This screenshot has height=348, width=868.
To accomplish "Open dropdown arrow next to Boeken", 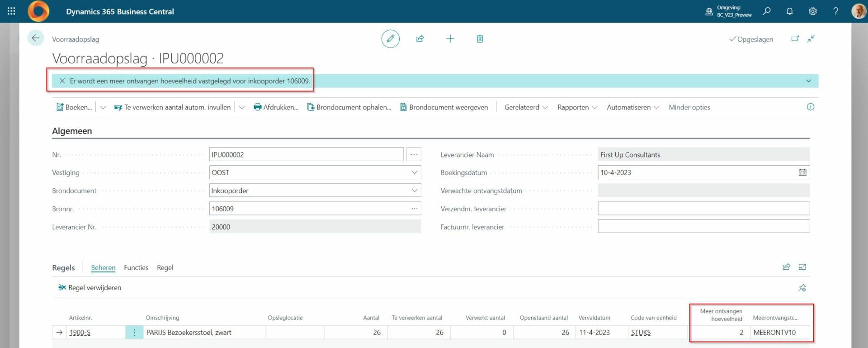I will coord(103,107).
